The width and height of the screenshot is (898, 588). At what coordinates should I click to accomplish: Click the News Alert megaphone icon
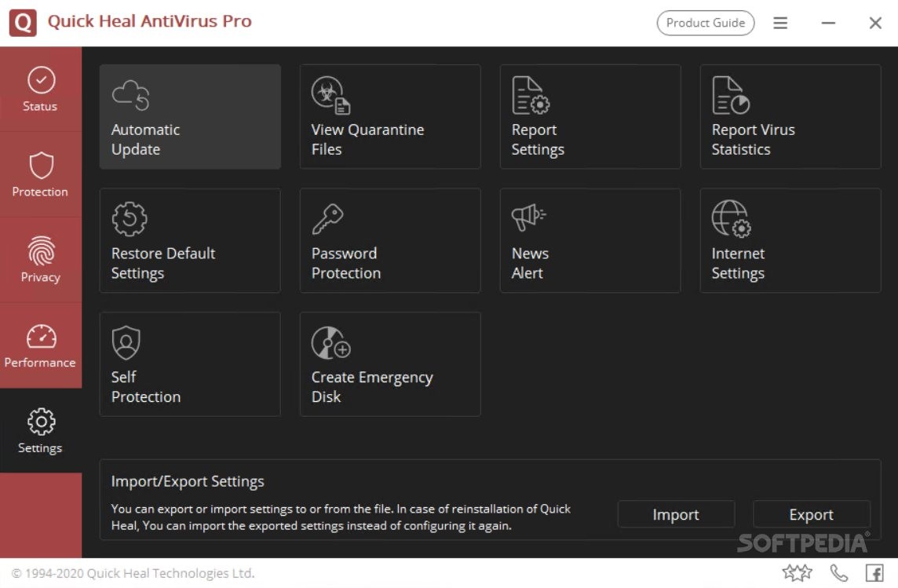[x=528, y=217]
